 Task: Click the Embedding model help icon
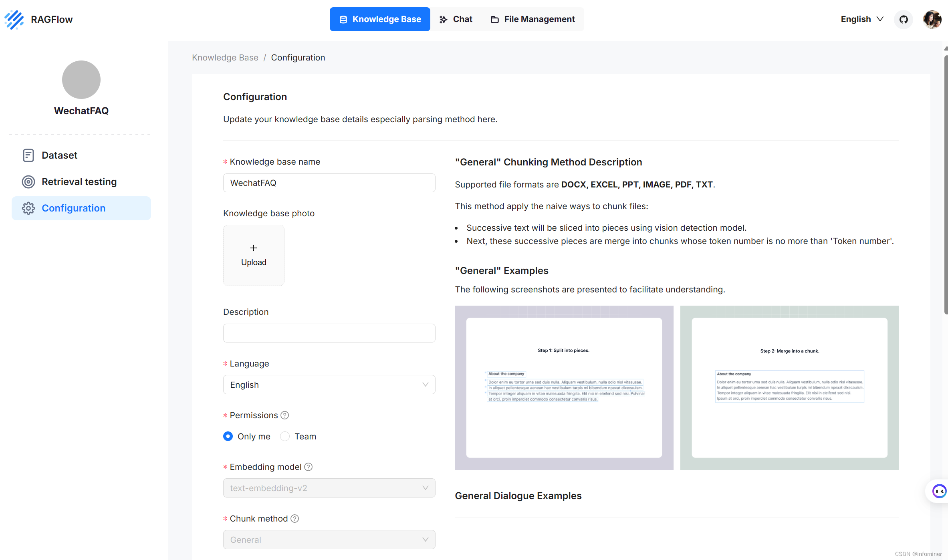point(308,467)
